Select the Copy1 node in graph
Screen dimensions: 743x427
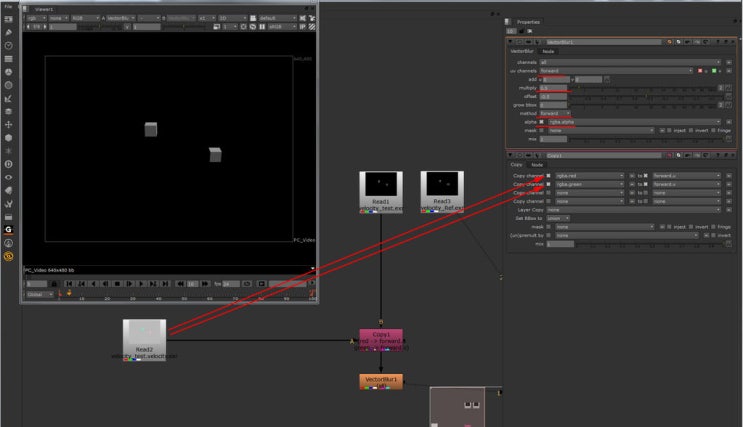(381, 340)
